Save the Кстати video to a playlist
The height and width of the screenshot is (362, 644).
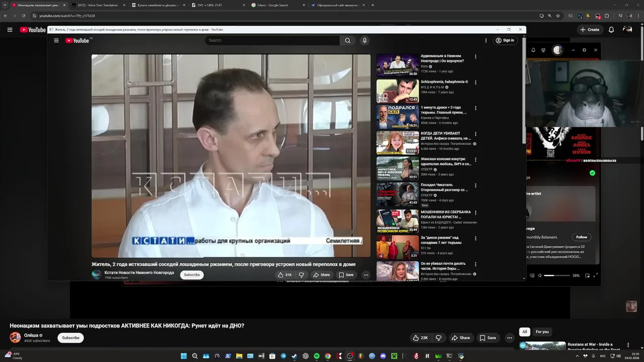(x=346, y=275)
